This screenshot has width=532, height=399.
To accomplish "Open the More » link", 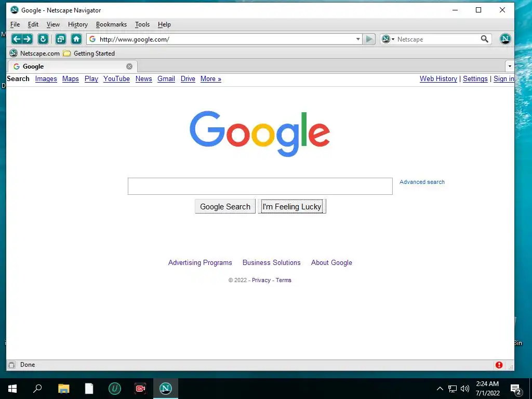I will [x=211, y=79].
